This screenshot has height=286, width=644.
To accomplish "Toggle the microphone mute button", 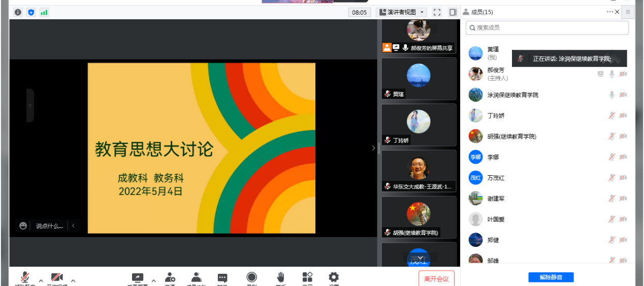I will coord(25,277).
